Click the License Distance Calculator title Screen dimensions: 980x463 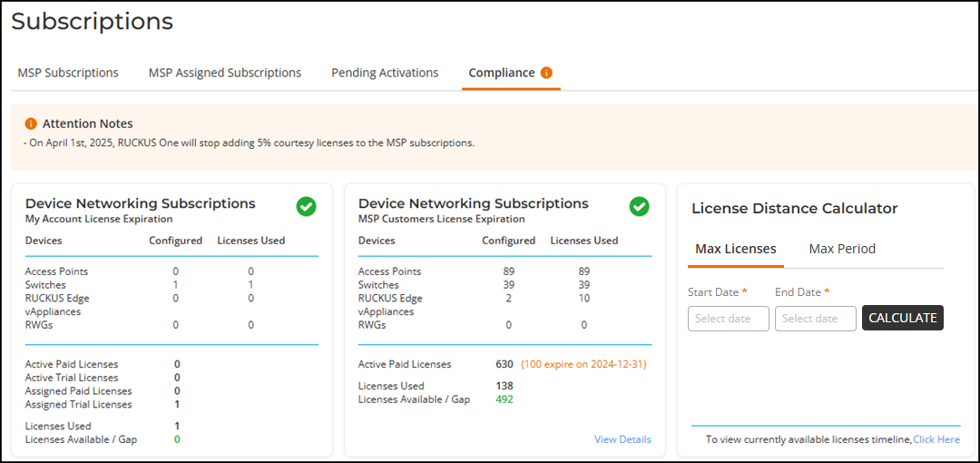[794, 209]
